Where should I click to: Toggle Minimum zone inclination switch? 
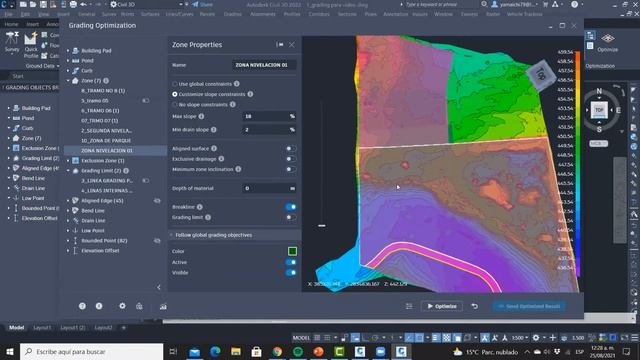pos(291,169)
